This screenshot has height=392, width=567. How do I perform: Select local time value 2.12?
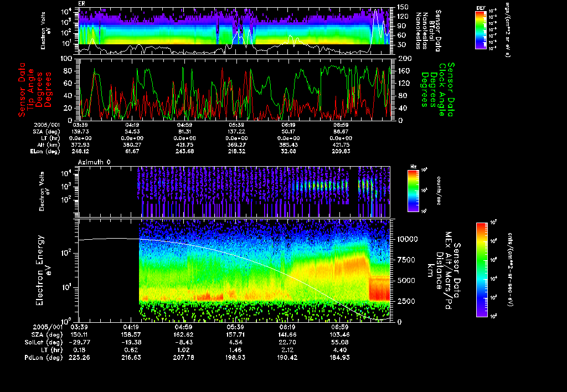tap(287, 350)
